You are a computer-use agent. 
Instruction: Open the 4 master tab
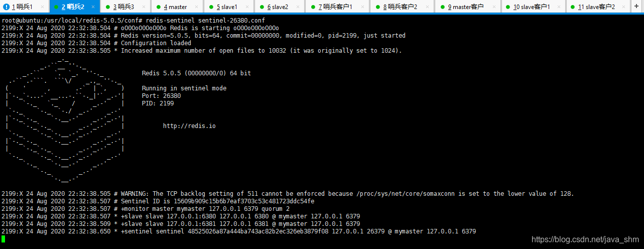pyautogui.click(x=175, y=7)
